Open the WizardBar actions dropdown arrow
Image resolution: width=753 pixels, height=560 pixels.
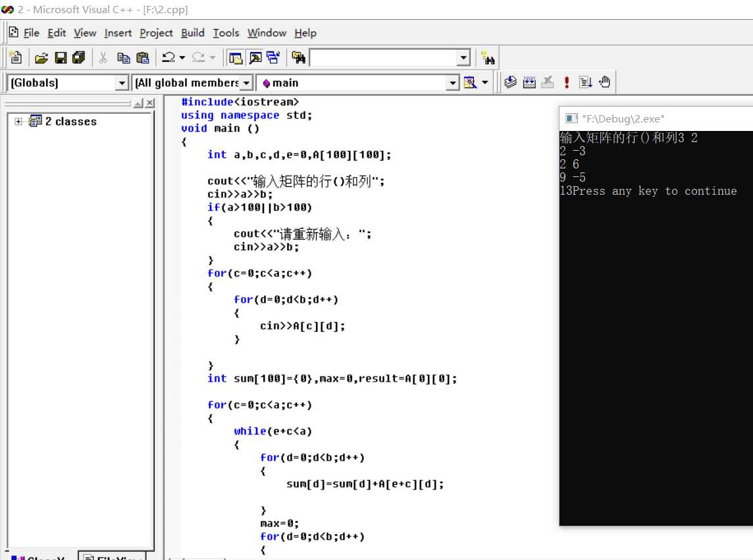(485, 83)
